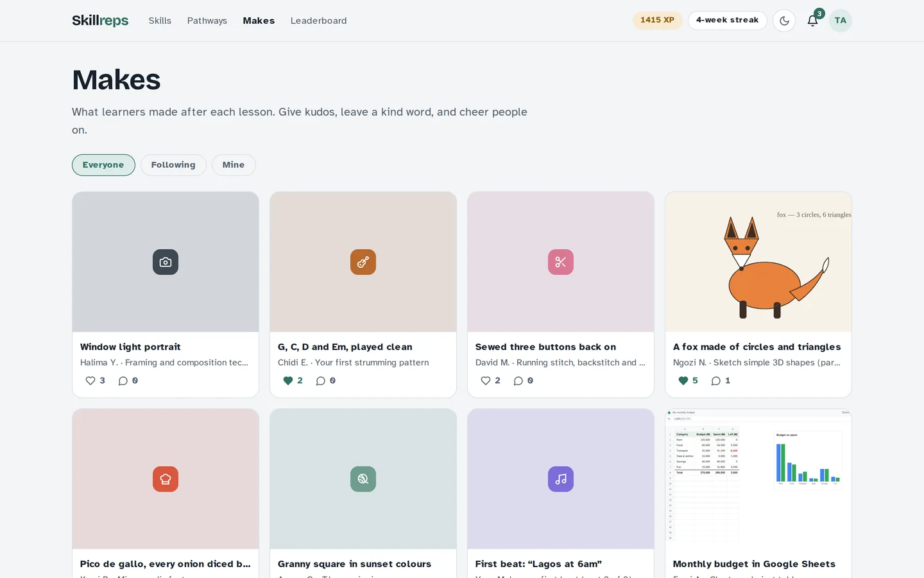The image size is (924, 578).
Task: Go to the Skills page
Action: click(160, 21)
